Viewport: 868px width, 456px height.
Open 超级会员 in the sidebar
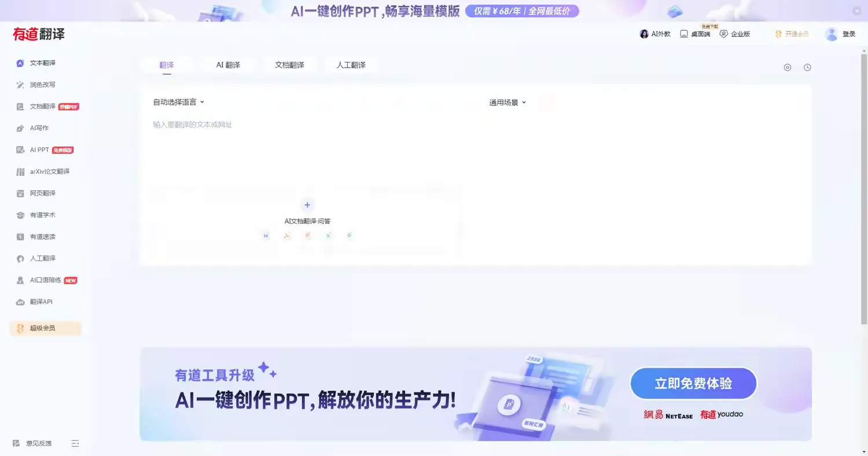click(x=45, y=328)
